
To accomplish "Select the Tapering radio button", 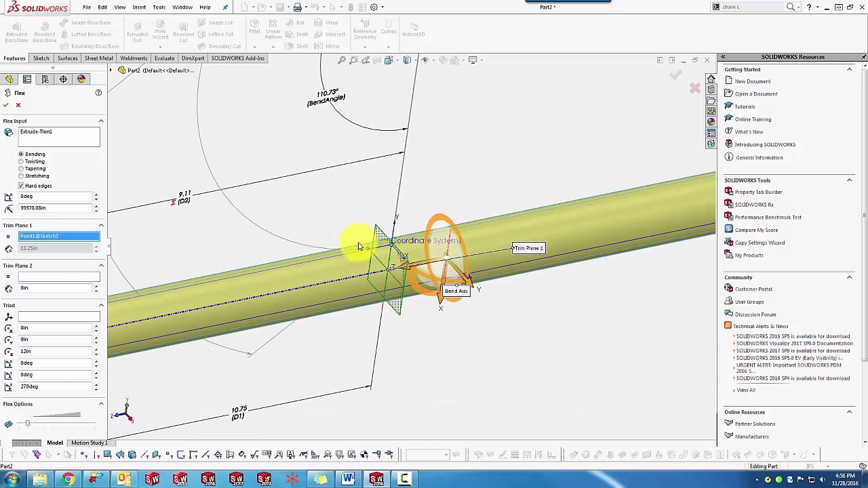I will click(x=21, y=169).
